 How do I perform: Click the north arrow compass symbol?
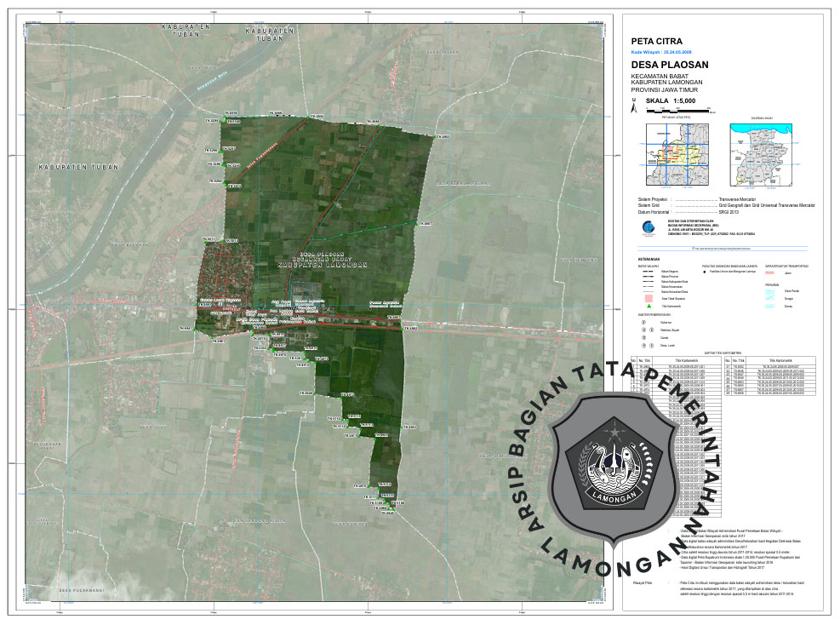(x=632, y=107)
